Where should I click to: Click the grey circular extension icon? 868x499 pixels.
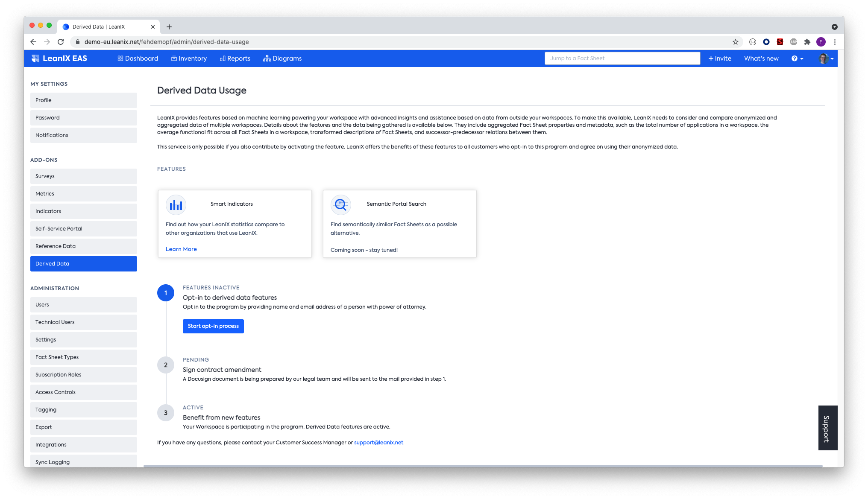click(x=753, y=42)
